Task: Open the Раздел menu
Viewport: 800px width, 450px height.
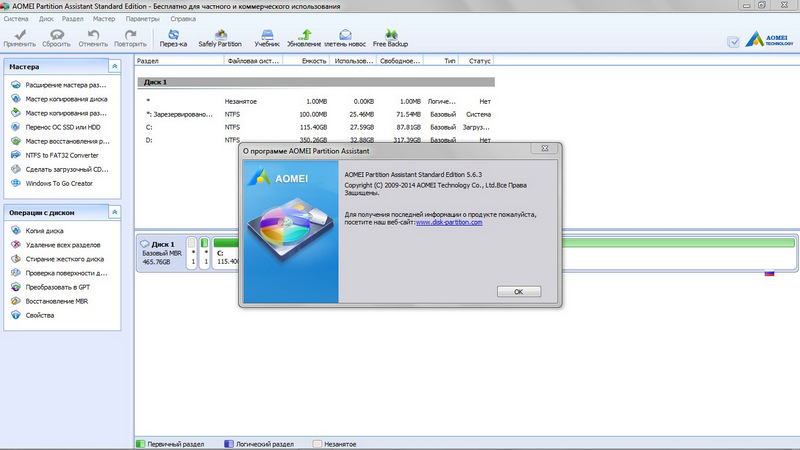Action: click(72, 19)
